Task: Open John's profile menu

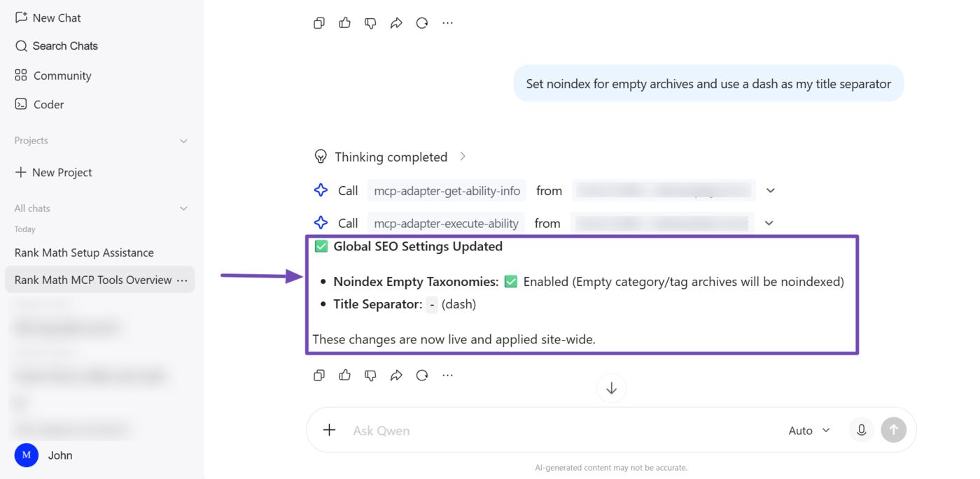Action: (43, 455)
